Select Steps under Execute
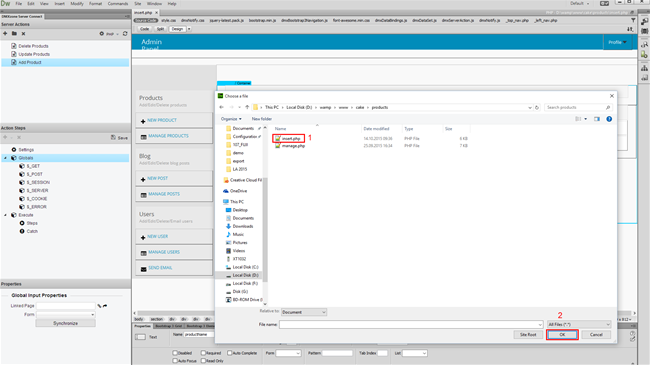The width and height of the screenshot is (650, 365). (32, 223)
